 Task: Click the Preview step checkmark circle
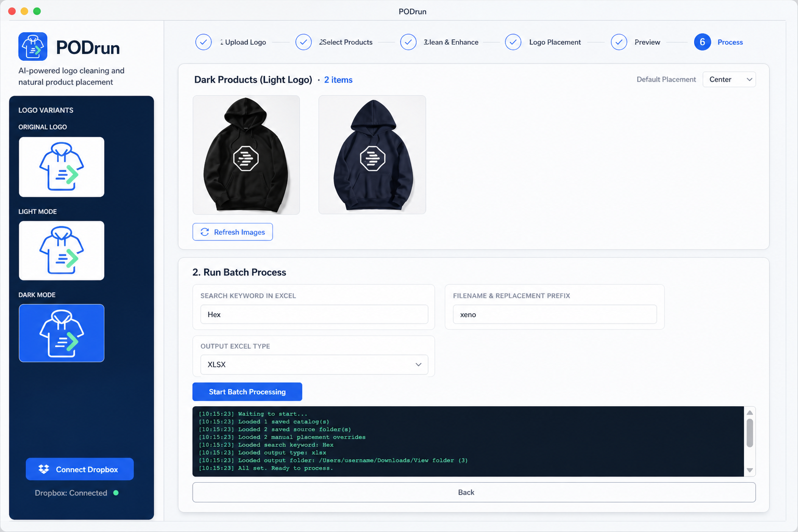[619, 42]
